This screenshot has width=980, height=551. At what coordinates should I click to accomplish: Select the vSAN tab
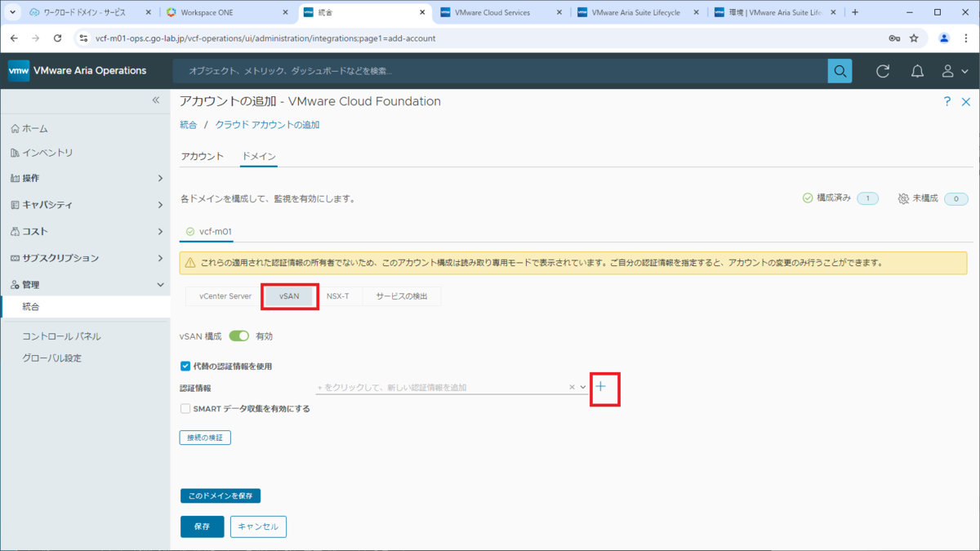click(x=289, y=296)
